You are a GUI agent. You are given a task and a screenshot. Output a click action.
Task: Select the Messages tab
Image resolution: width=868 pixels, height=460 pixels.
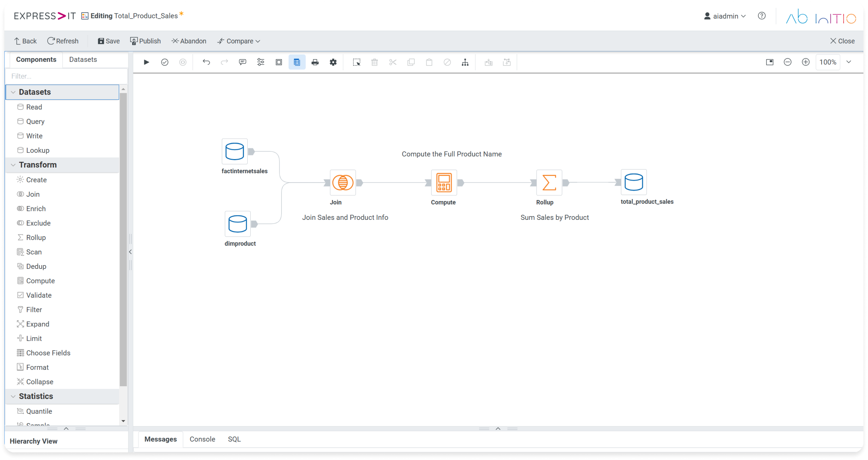click(x=160, y=439)
